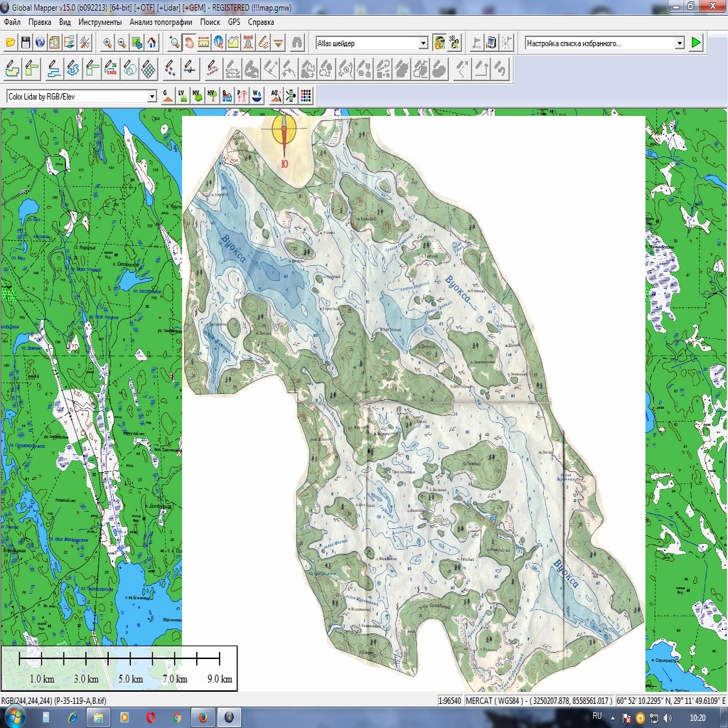Click the Open Data File folder icon
This screenshot has height=728, width=728.
[11, 43]
